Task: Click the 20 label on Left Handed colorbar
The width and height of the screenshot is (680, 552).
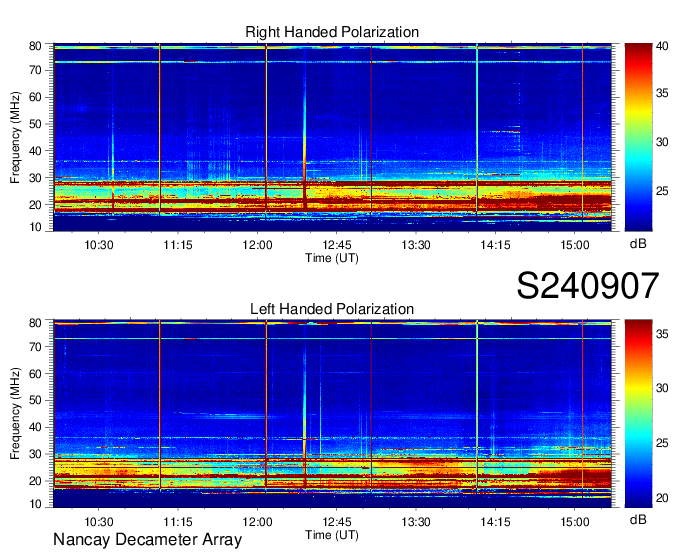Action: 662,497
